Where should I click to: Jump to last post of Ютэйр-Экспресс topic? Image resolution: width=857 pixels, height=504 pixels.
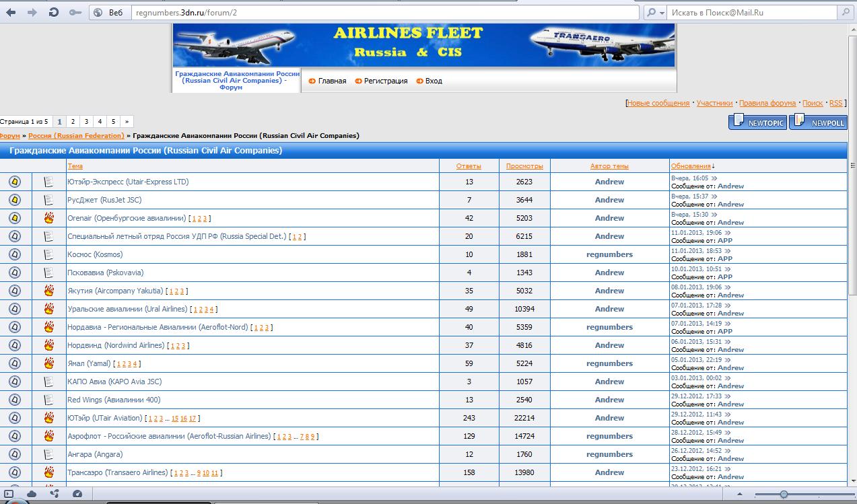tap(715, 178)
